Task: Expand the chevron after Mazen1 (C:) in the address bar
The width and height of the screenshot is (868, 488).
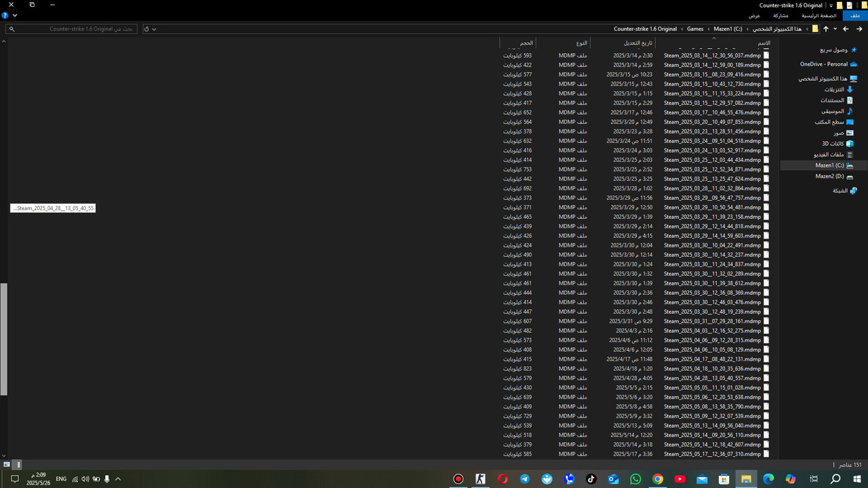Action: (x=709, y=29)
